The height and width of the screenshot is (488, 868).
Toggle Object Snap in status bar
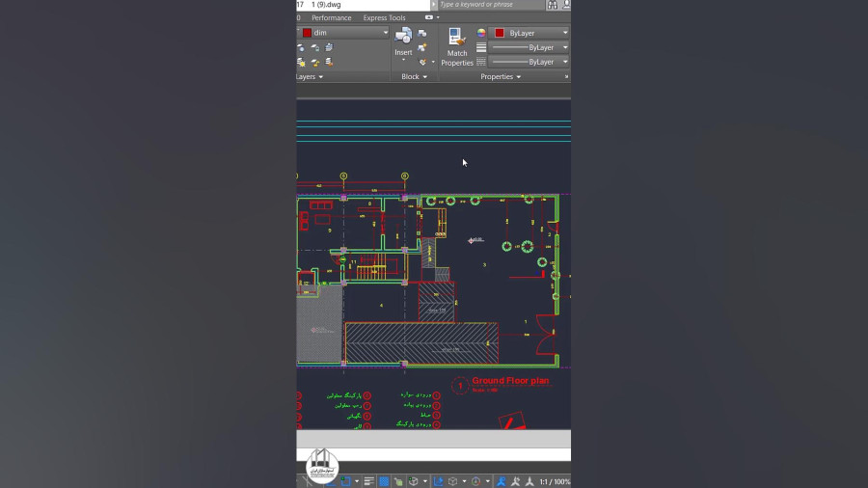(345, 482)
